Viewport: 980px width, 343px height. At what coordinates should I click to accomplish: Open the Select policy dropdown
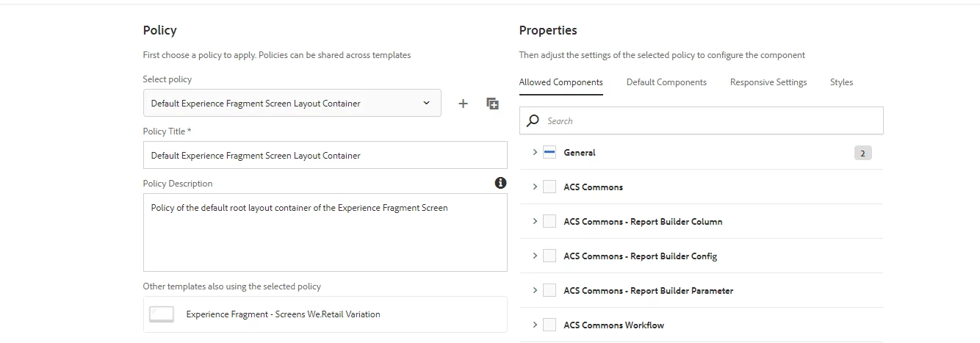292,104
